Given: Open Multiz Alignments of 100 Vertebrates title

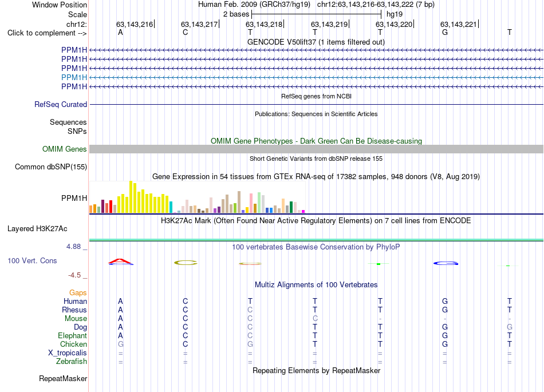Looking at the screenshot, I should (x=316, y=284).
